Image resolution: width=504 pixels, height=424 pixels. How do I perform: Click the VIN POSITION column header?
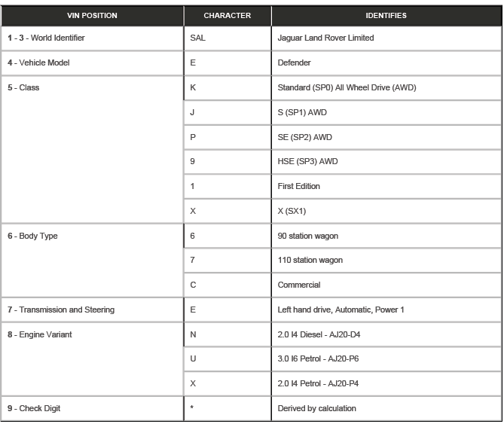(x=91, y=15)
